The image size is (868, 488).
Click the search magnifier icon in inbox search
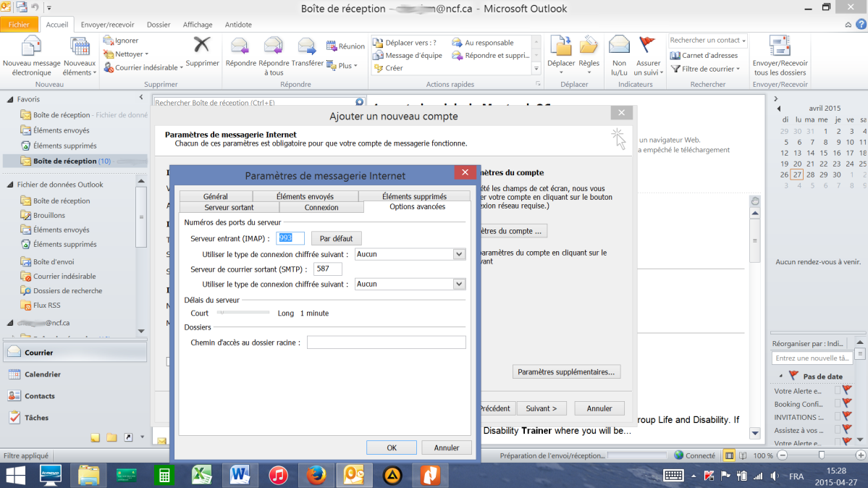coord(359,103)
